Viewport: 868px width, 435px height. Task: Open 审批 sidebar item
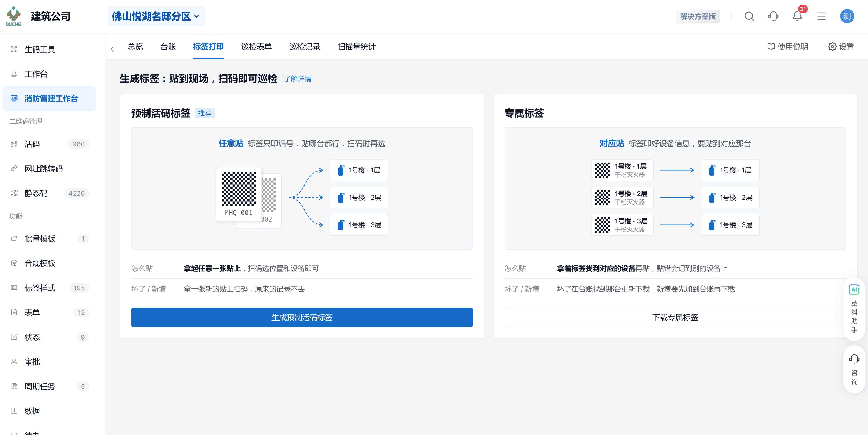coord(49,362)
